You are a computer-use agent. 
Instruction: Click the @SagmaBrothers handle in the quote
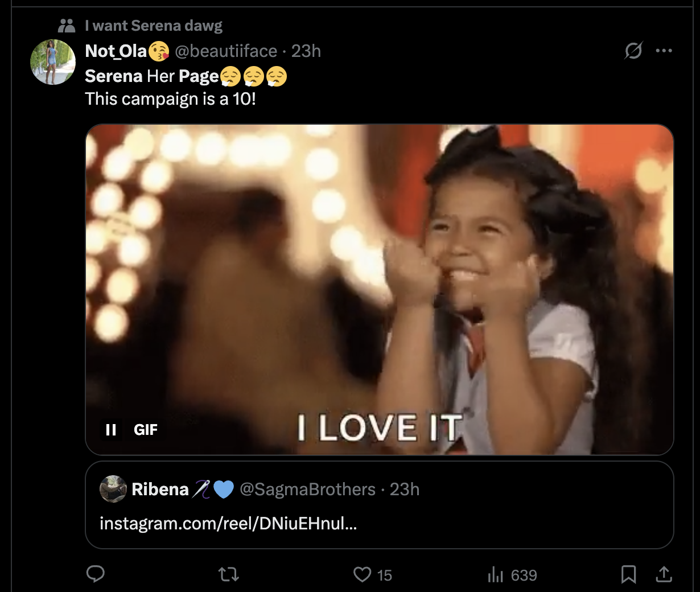(x=308, y=490)
